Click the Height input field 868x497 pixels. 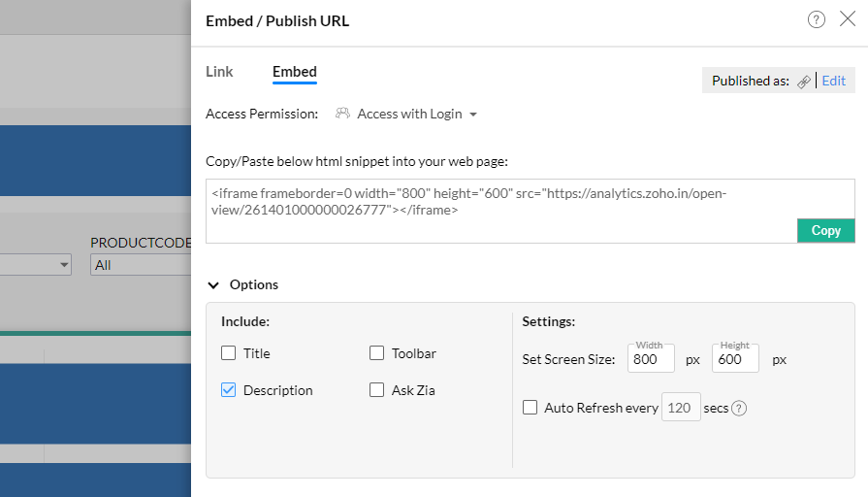[735, 359]
